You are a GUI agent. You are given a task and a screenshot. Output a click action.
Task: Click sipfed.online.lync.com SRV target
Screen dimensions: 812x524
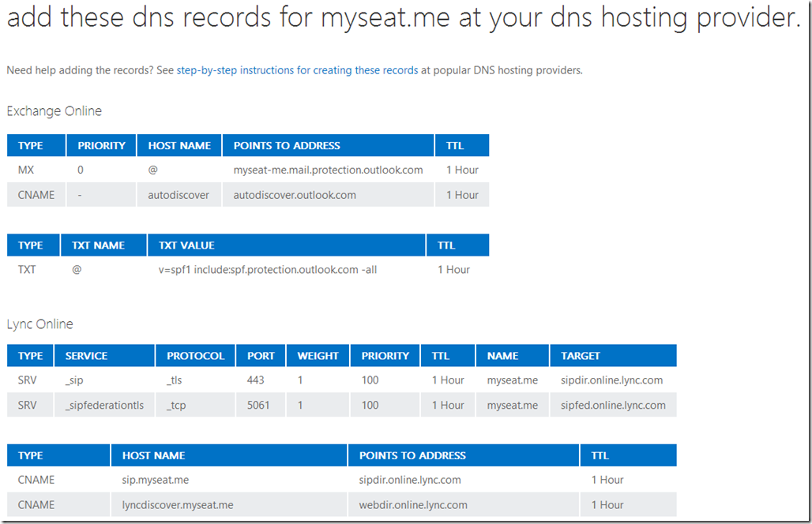click(x=613, y=405)
